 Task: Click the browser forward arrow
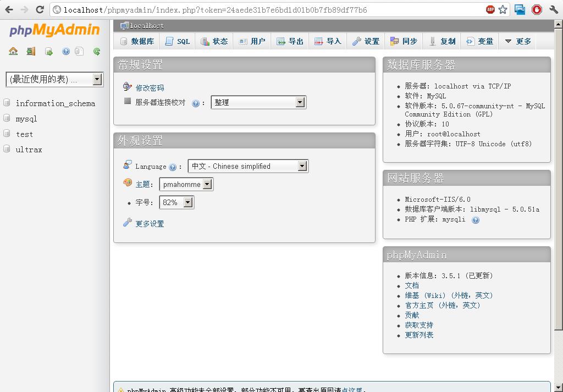coord(24,10)
